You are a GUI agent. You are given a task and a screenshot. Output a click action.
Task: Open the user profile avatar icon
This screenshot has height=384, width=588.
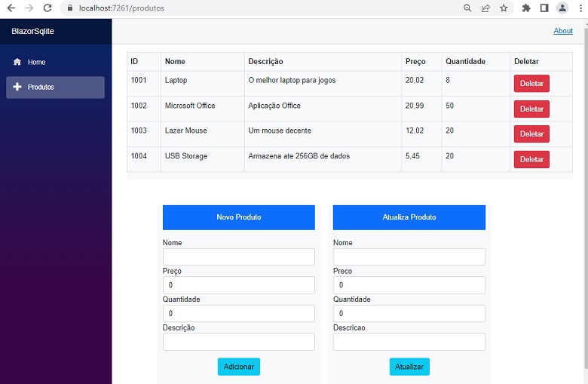(562, 8)
